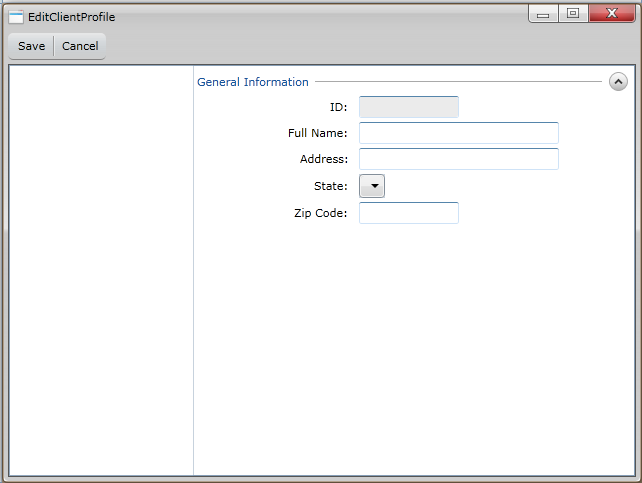Click the State label
The height and width of the screenshot is (483, 642).
[330, 186]
